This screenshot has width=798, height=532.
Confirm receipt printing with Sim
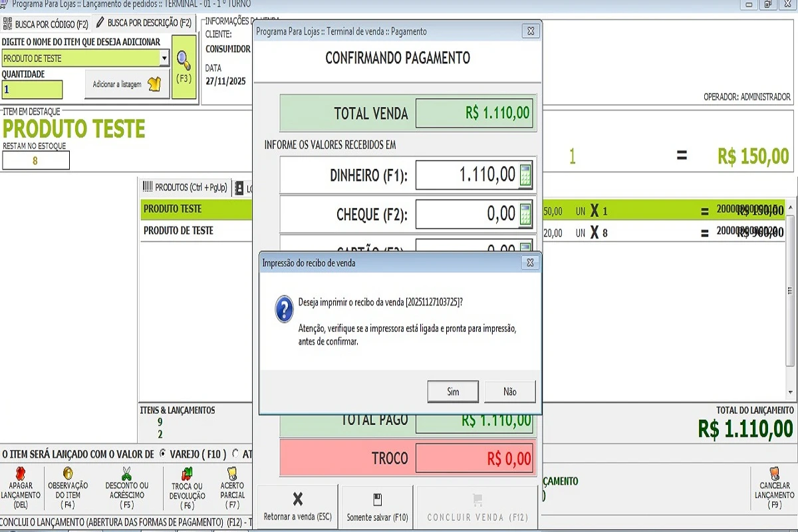(x=453, y=392)
